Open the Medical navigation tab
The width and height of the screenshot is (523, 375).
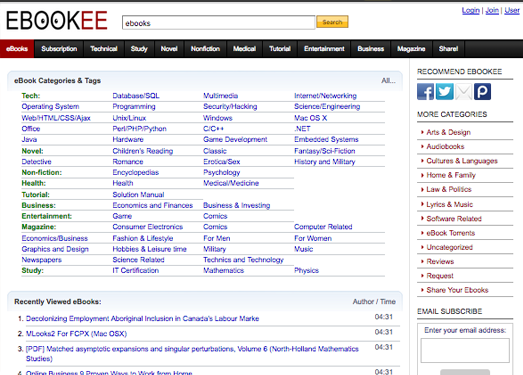[244, 49]
